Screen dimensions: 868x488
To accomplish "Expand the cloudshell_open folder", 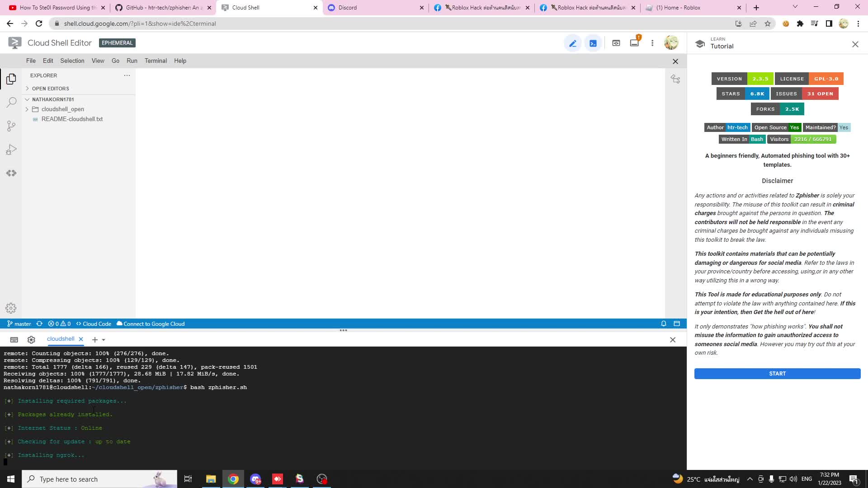I will click(x=62, y=109).
